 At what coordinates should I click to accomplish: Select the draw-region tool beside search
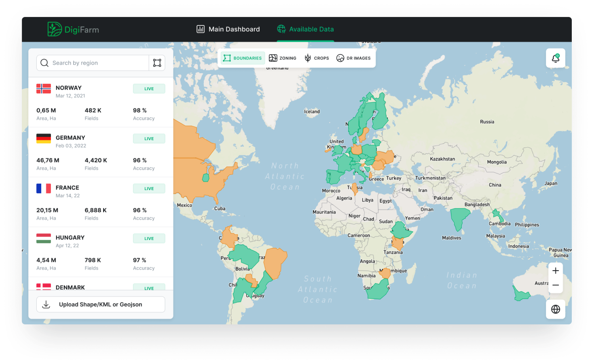157,63
